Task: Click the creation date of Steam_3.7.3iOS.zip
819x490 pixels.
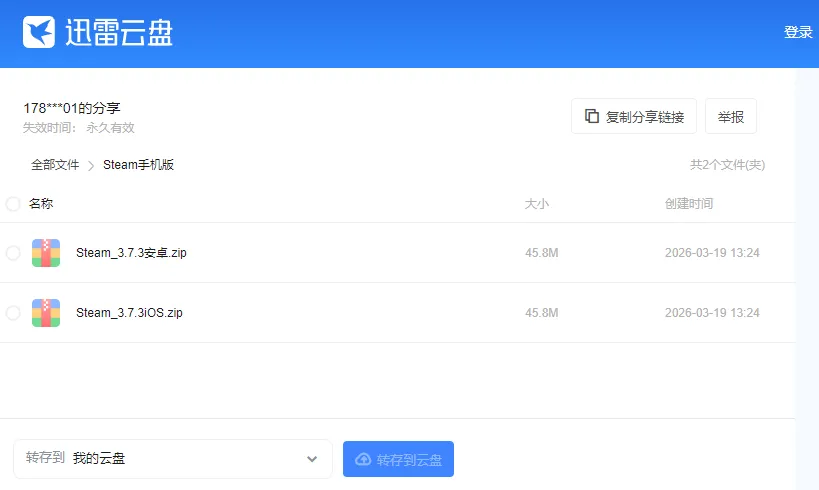Action: pos(712,313)
